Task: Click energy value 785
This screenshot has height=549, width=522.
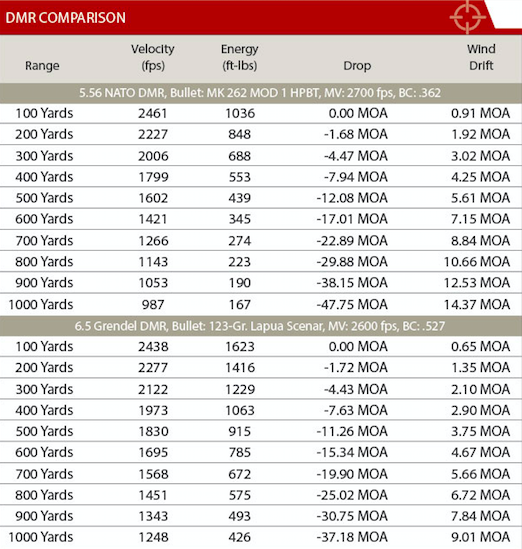Action: tap(240, 452)
